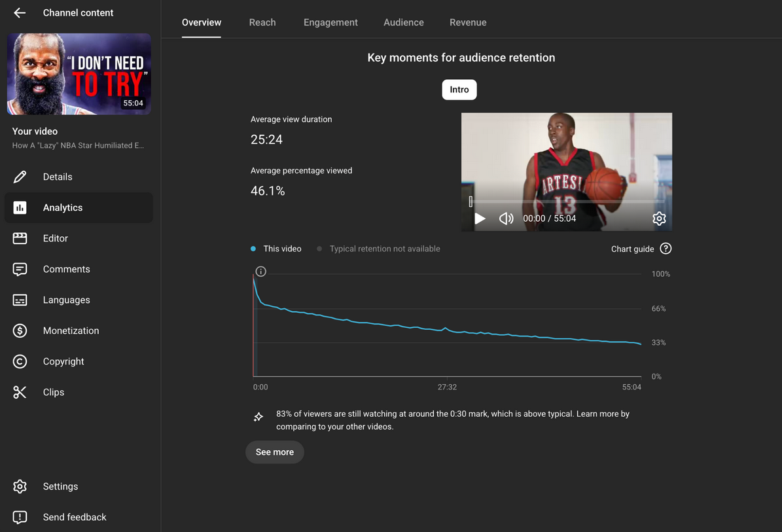Switch to the Overview tab
This screenshot has width=782, height=532.
pos(202,22)
